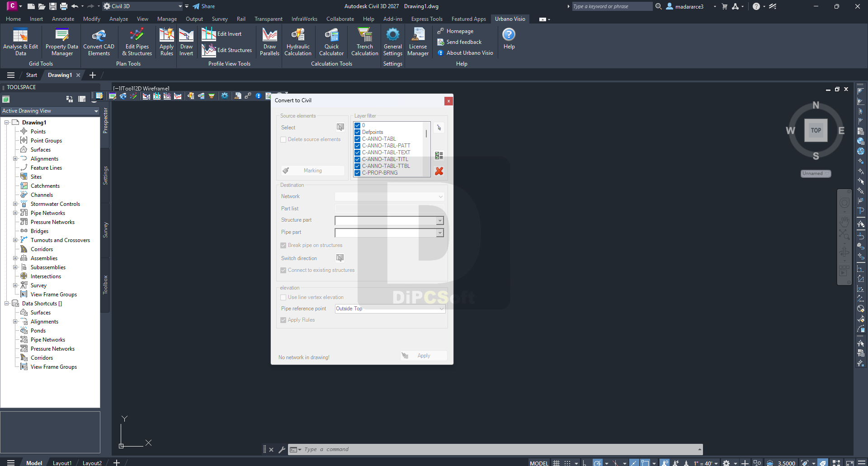The height and width of the screenshot is (466, 868).
Task: Start the Draw Parallels tool
Action: click(270, 42)
